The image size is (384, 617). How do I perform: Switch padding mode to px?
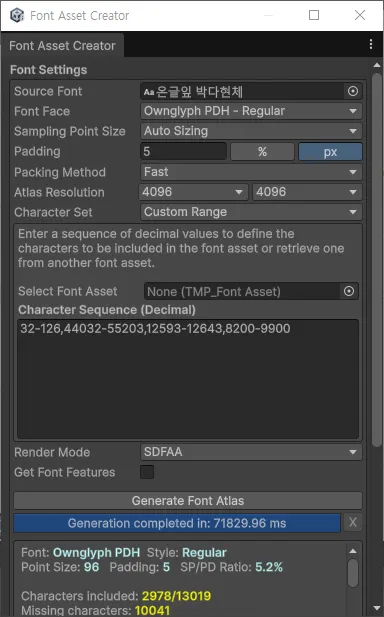pos(330,151)
